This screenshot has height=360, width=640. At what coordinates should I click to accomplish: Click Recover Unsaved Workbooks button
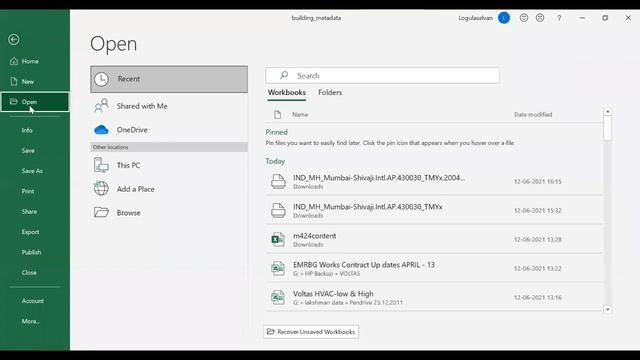pyautogui.click(x=311, y=332)
